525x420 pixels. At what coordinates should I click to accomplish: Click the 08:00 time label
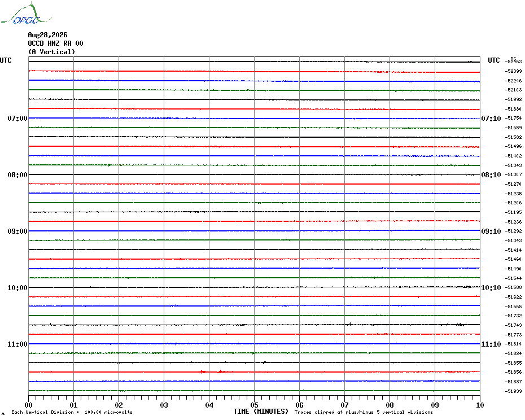tap(17, 175)
